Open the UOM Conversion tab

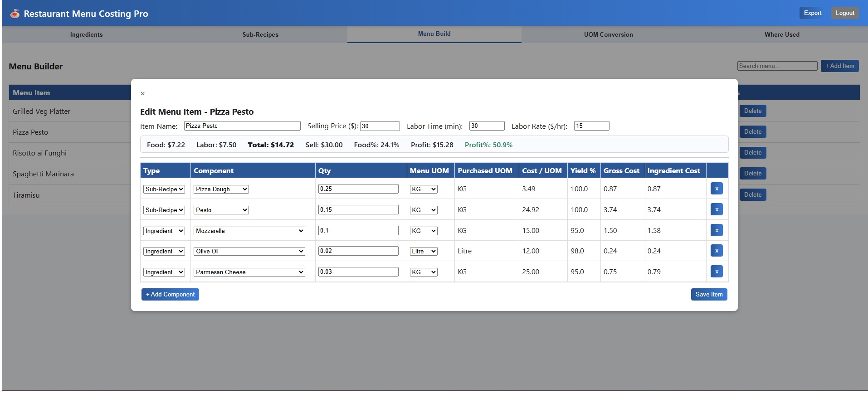(608, 35)
